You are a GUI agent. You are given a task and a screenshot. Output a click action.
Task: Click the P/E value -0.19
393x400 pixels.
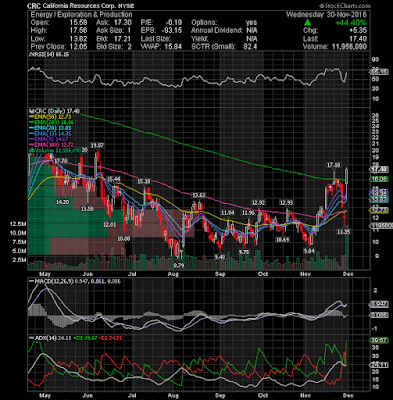174,23
